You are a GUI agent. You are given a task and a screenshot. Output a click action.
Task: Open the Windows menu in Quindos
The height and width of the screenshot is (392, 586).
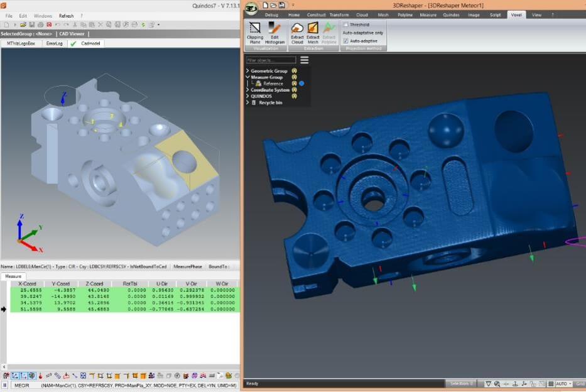(43, 16)
